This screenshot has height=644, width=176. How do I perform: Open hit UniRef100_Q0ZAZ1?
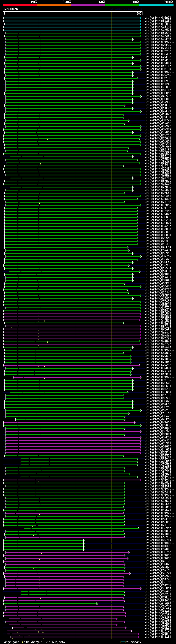[x=158, y=18]
